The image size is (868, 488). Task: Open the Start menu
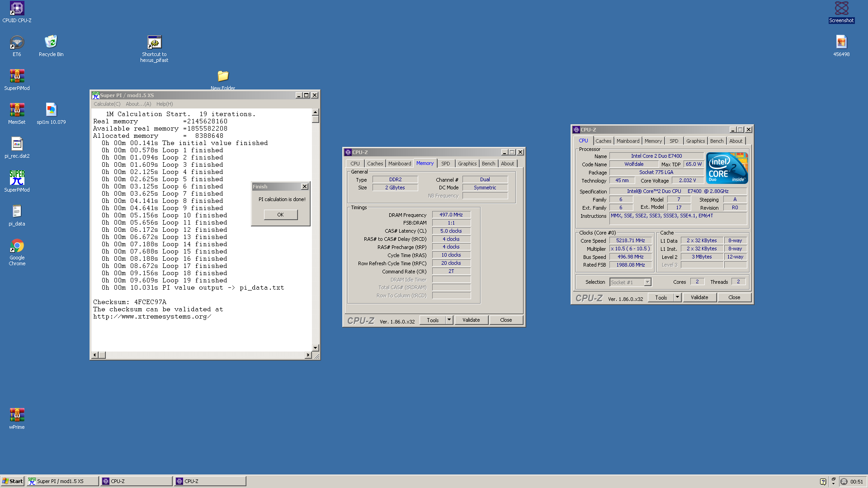point(12,481)
